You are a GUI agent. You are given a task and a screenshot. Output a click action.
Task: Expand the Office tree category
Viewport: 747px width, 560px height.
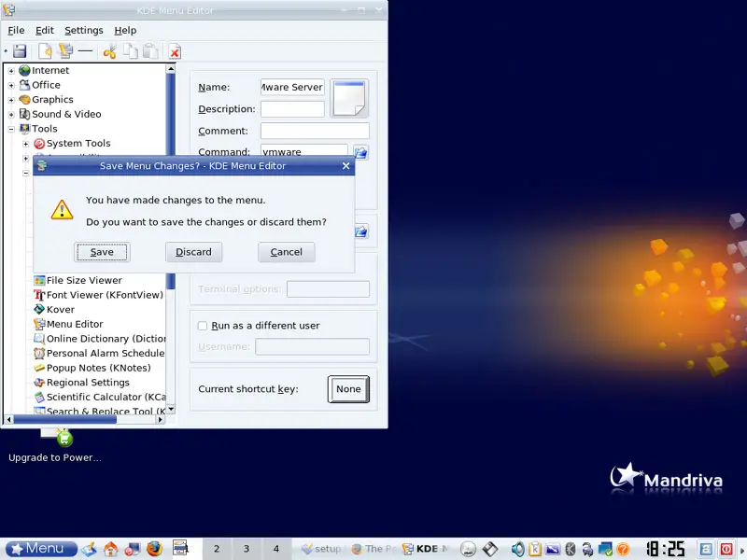11,86
